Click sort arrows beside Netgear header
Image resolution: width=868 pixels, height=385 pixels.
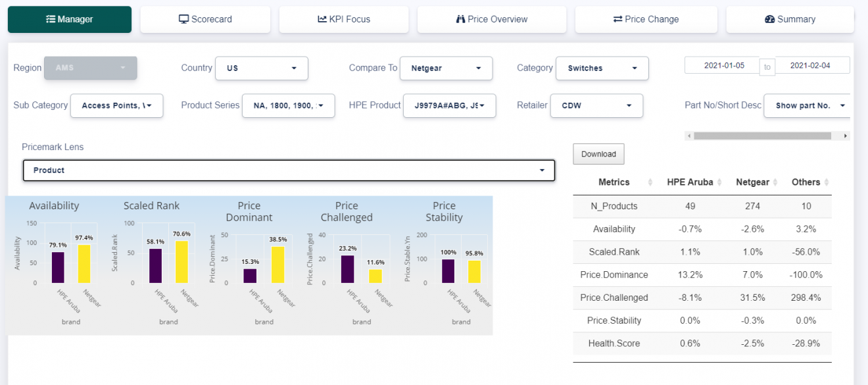pos(776,182)
